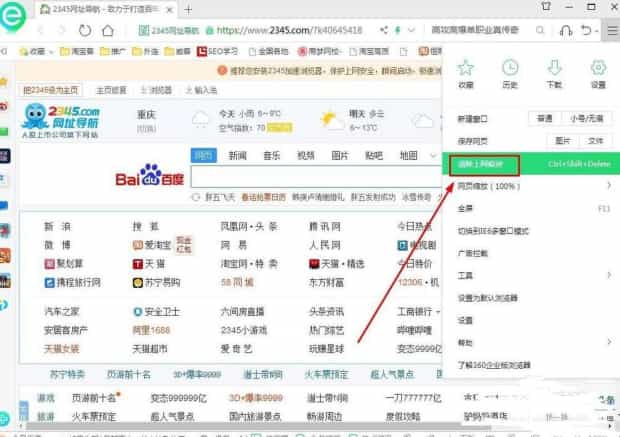Open the 推广 bookmark folder
This screenshot has height=437, width=620.
(113, 51)
